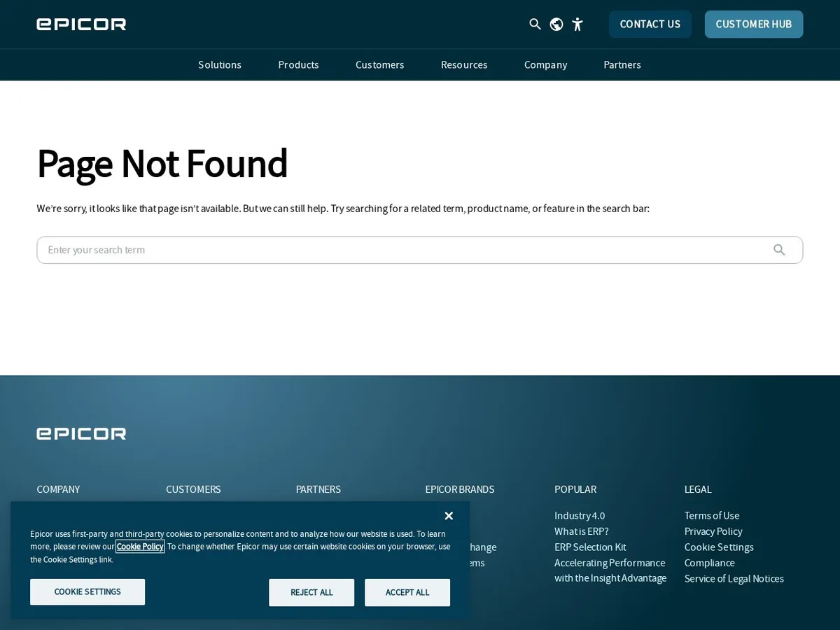This screenshot has width=840, height=630.
Task: Open the Industry 4.0 footer link
Action: (580, 516)
